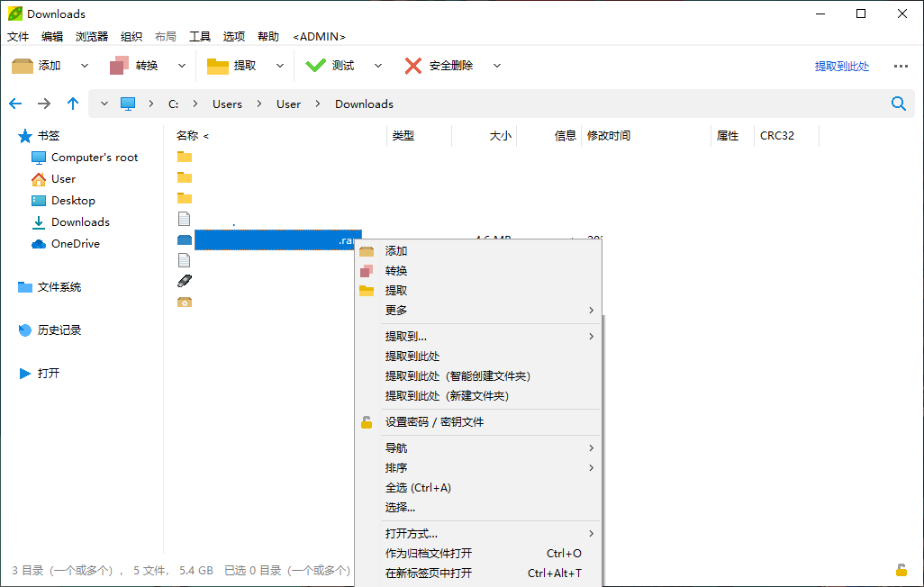
Task: Open dropdown arrow next to 提取 button
Action: pyautogui.click(x=280, y=66)
